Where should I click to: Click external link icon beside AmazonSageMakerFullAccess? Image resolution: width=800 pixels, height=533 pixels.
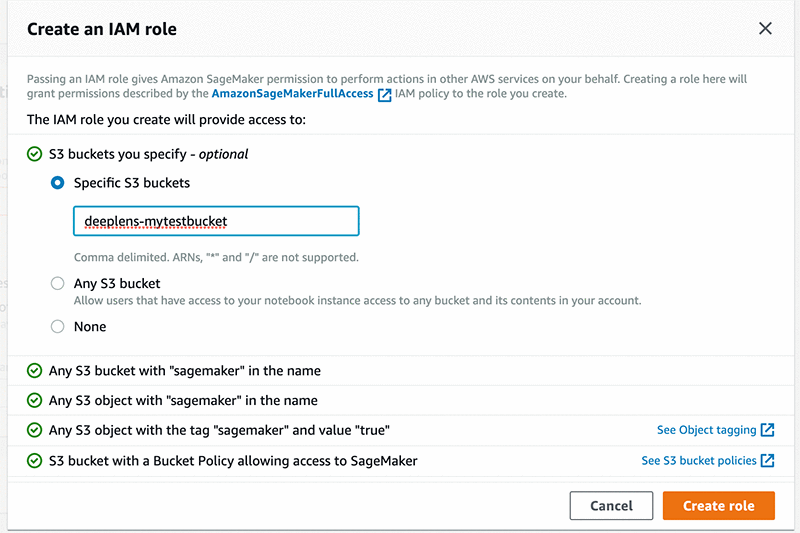pyautogui.click(x=384, y=94)
